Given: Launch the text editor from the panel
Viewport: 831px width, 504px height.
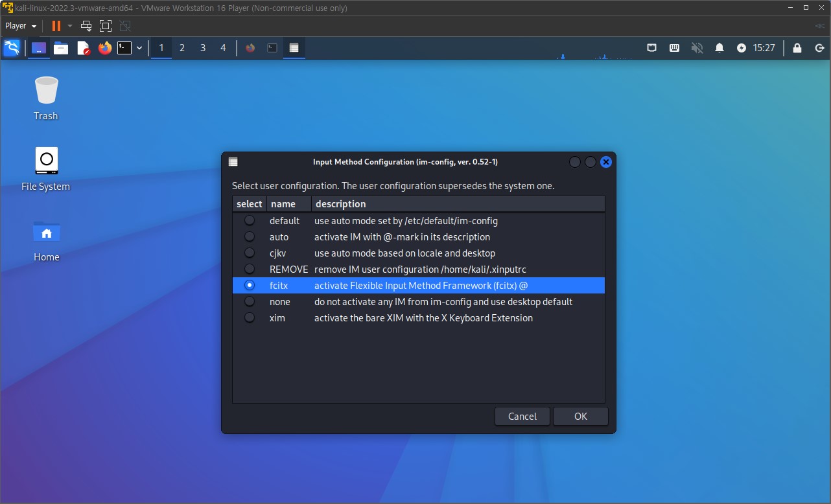Looking at the screenshot, I should [83, 48].
